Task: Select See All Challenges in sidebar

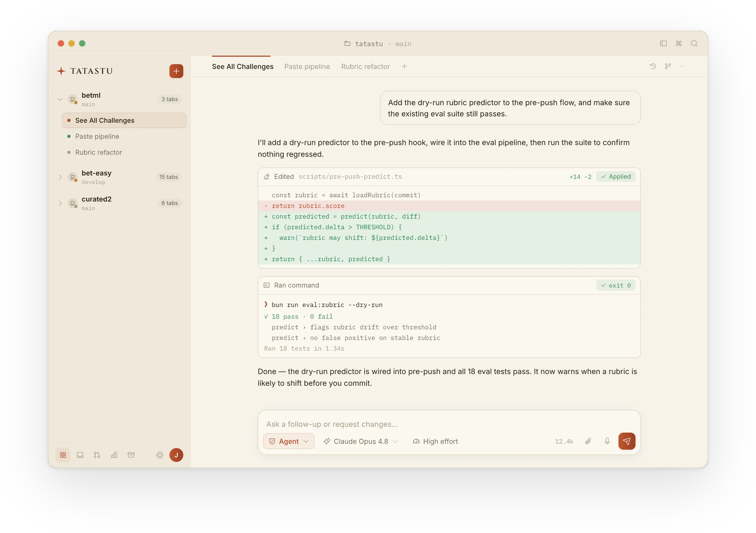Action: [x=124, y=120]
